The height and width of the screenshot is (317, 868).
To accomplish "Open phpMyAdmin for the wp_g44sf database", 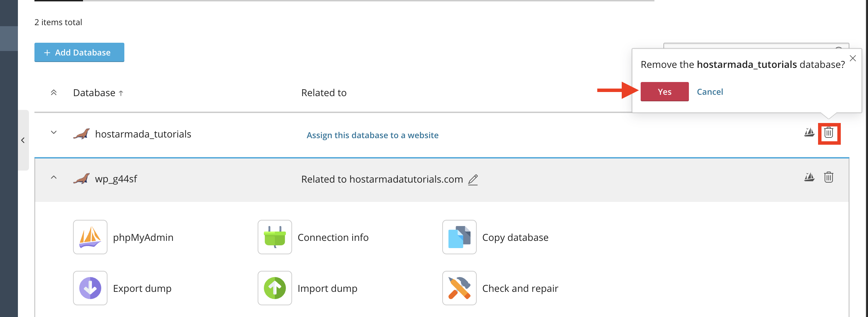I will (90, 237).
